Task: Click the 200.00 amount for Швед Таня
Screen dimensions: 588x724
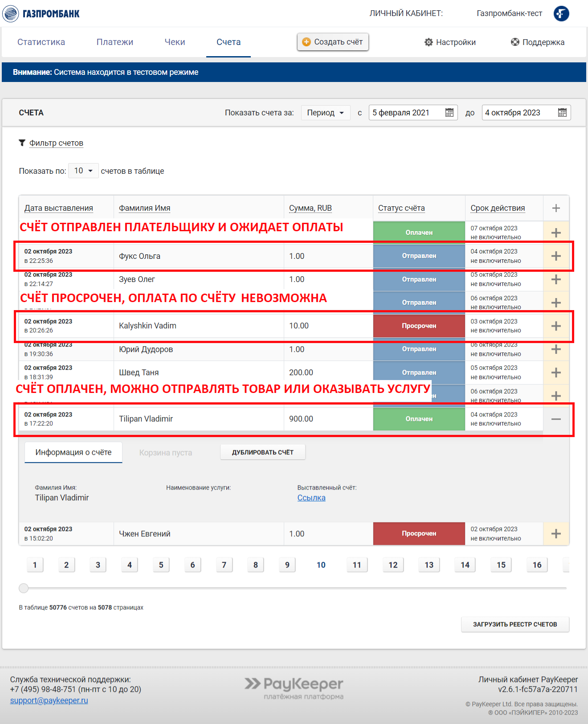Action: point(301,372)
